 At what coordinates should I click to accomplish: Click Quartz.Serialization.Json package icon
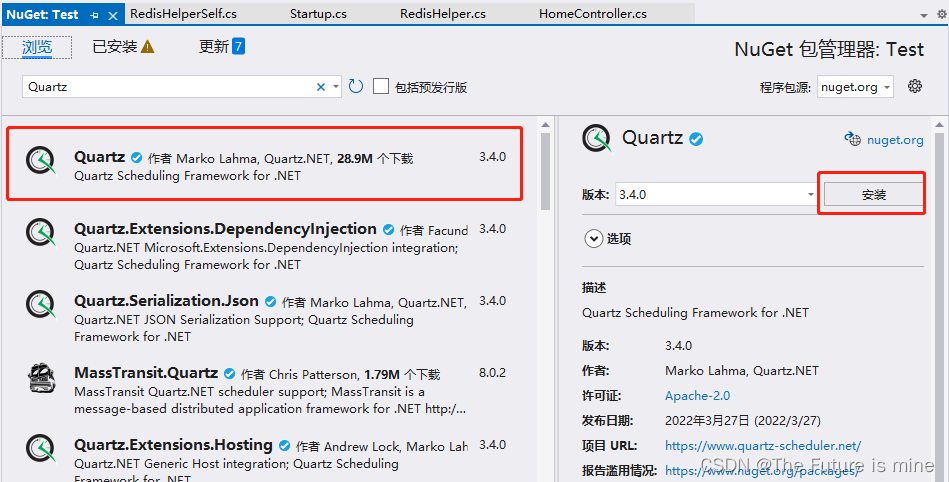(41, 304)
